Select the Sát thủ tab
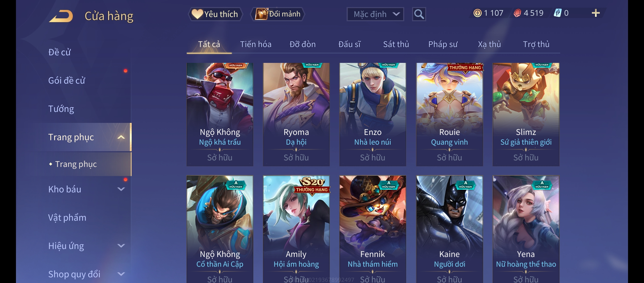This screenshot has height=283, width=644. point(396,44)
